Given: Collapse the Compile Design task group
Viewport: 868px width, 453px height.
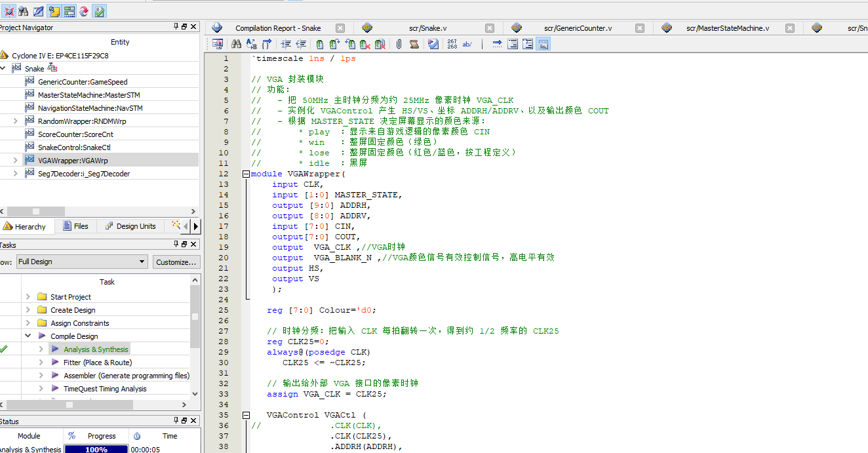Looking at the screenshot, I should point(28,336).
